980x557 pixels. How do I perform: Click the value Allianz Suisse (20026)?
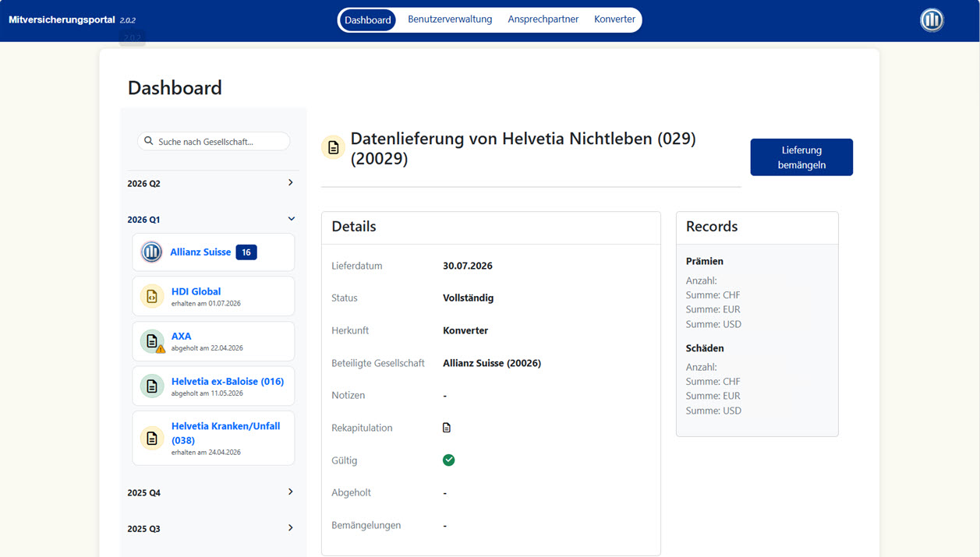pyautogui.click(x=492, y=363)
